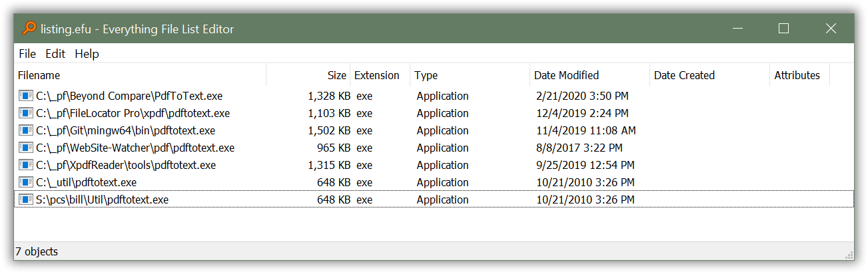Viewport: 868px width, 274px height.
Task: Click the Everything magnifier icon in title bar
Action: click(x=29, y=29)
